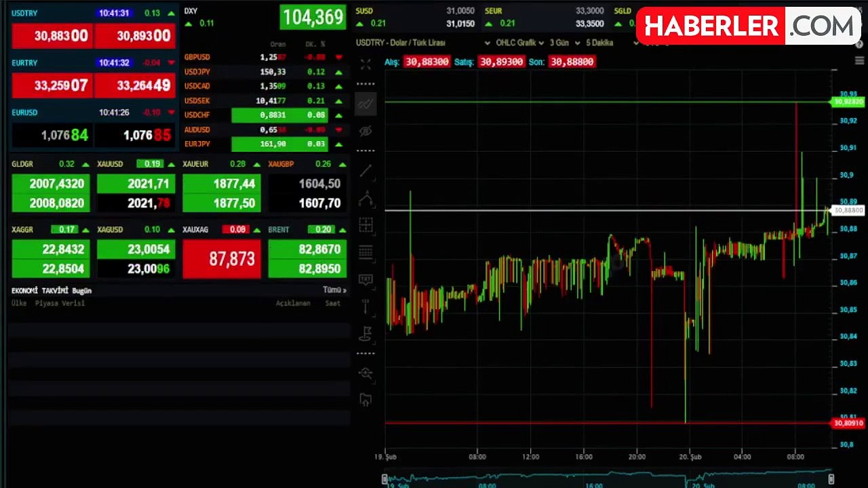Click the XAUXAG value 87,873 red tile
This screenshot has width=868, height=488.
tap(222, 259)
